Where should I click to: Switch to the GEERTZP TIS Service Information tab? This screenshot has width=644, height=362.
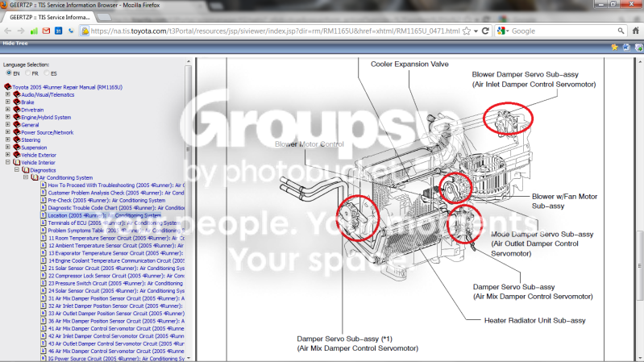[49, 17]
